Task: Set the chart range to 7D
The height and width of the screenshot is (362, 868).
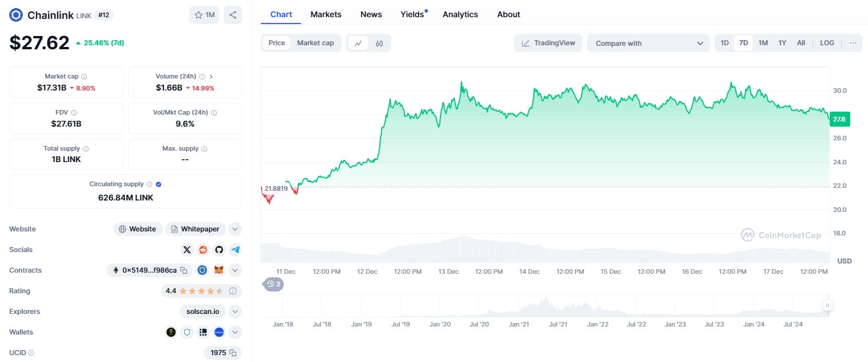Action: [743, 43]
